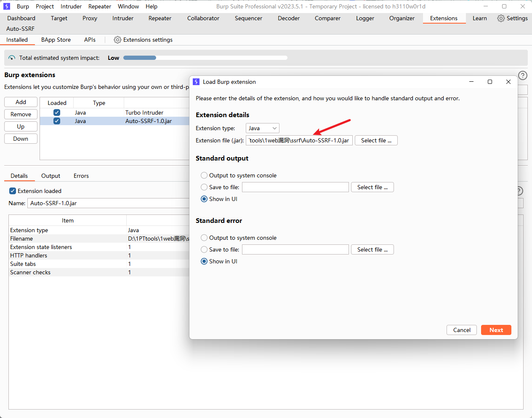The image size is (532, 418).
Task: Click Select file for standard error
Action: [x=372, y=249]
